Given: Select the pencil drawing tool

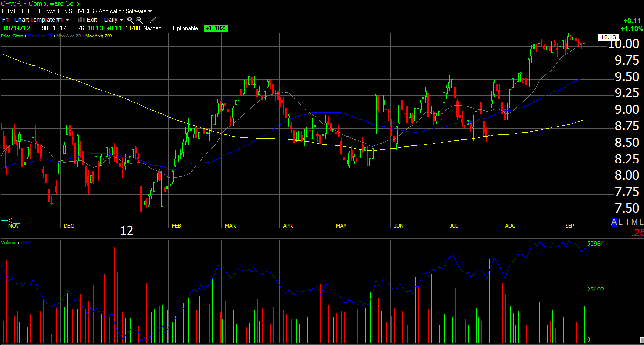Looking at the screenshot, I should click(153, 20).
